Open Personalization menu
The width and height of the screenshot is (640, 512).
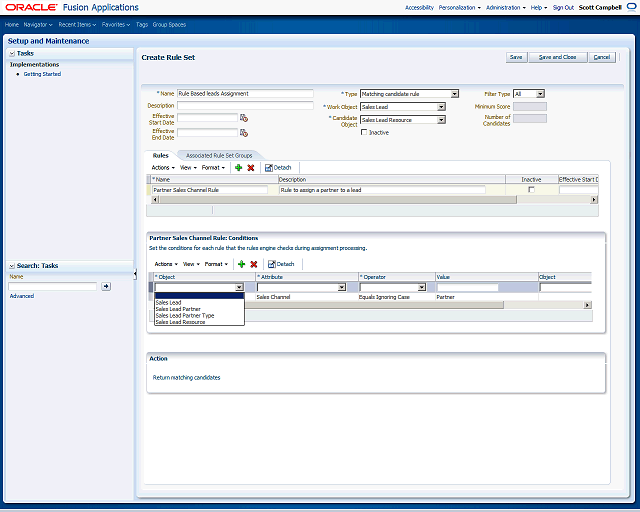(460, 7)
